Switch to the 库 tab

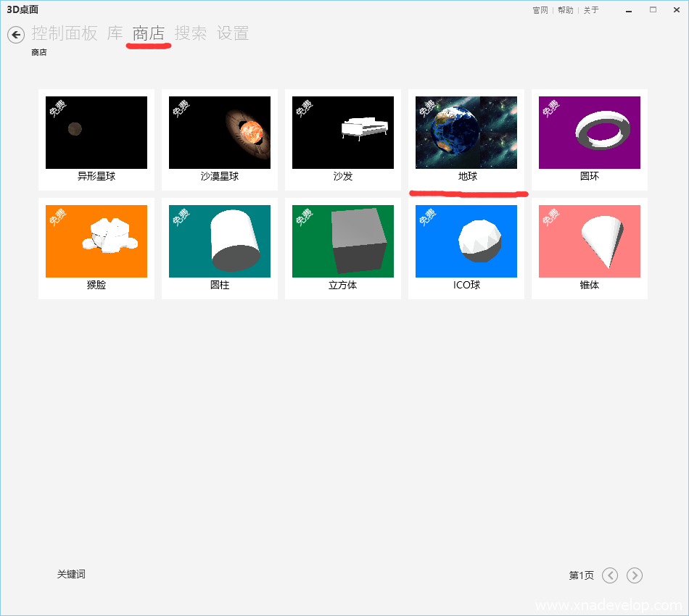point(115,33)
